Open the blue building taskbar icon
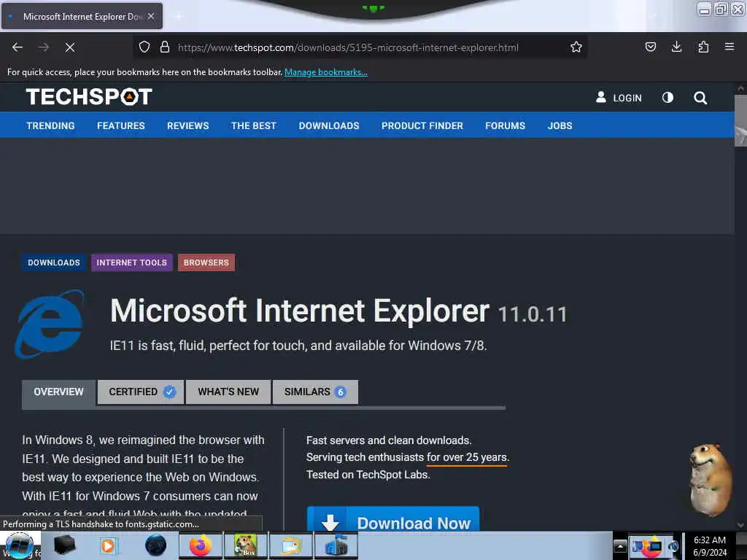The width and height of the screenshot is (747, 560). pos(336,545)
